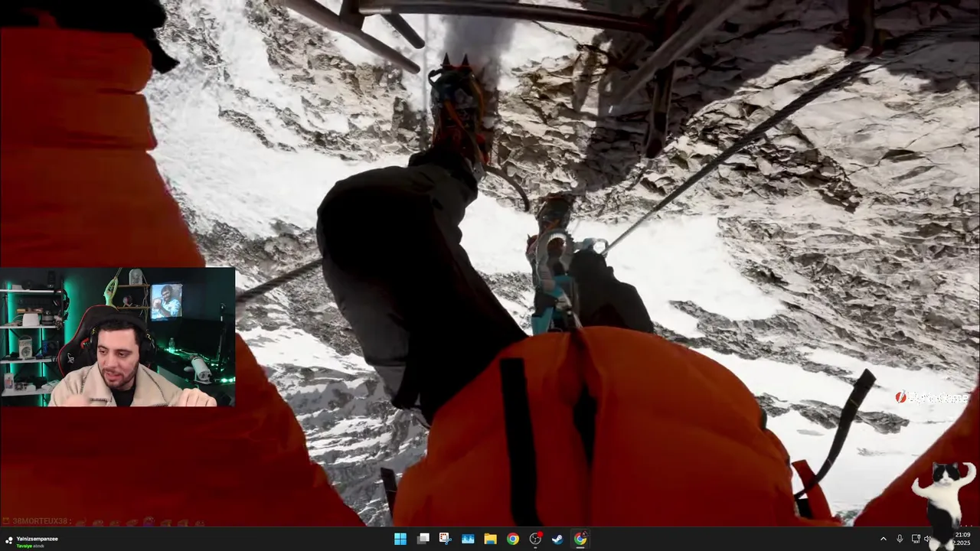
Task: Switch to active Chrome window with badge
Action: [580, 539]
